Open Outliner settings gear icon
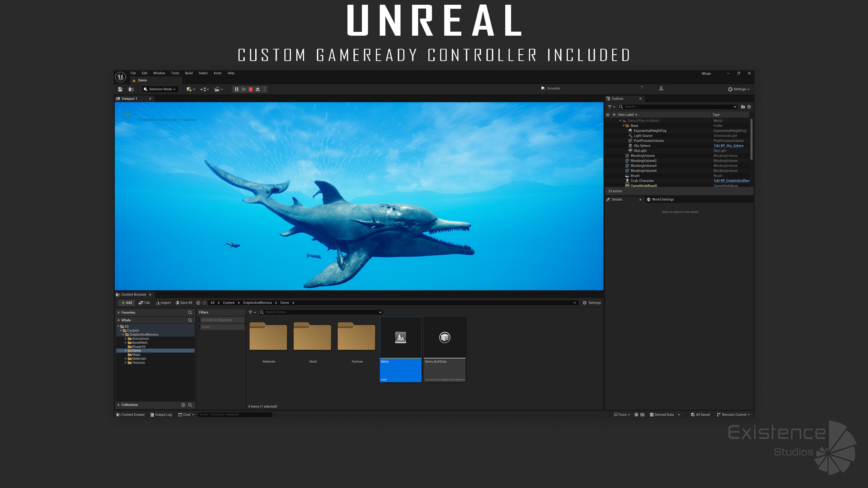This screenshot has height=488, width=868. pyautogui.click(x=749, y=107)
